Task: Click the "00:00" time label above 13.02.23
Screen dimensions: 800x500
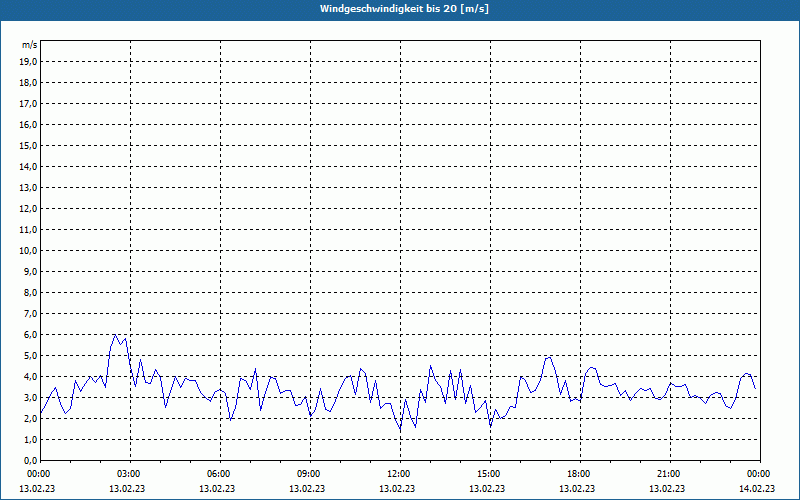Action: click(x=37, y=474)
